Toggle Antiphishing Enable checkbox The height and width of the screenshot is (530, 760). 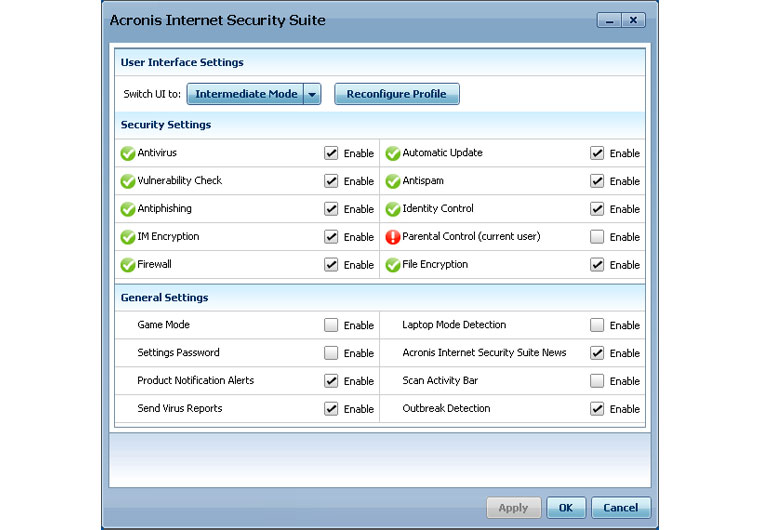(331, 209)
